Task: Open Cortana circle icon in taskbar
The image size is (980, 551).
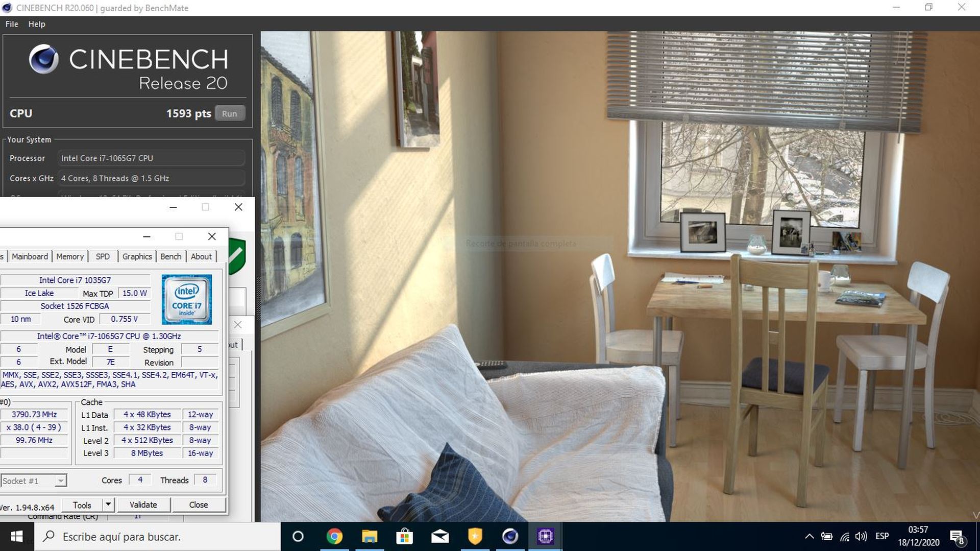Action: tap(298, 537)
